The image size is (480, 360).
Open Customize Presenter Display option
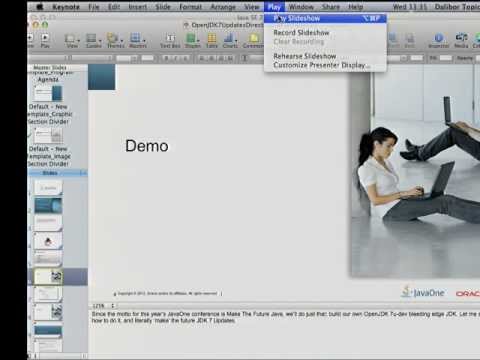322,65
